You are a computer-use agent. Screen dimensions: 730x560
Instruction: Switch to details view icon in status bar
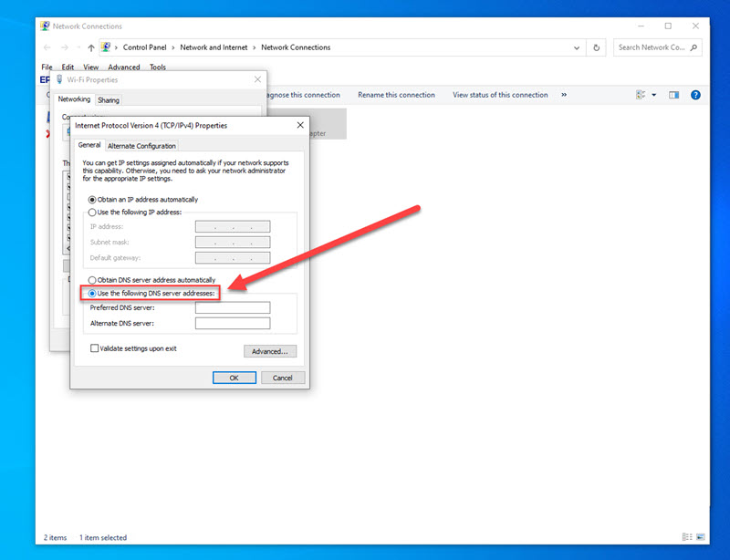point(687,536)
